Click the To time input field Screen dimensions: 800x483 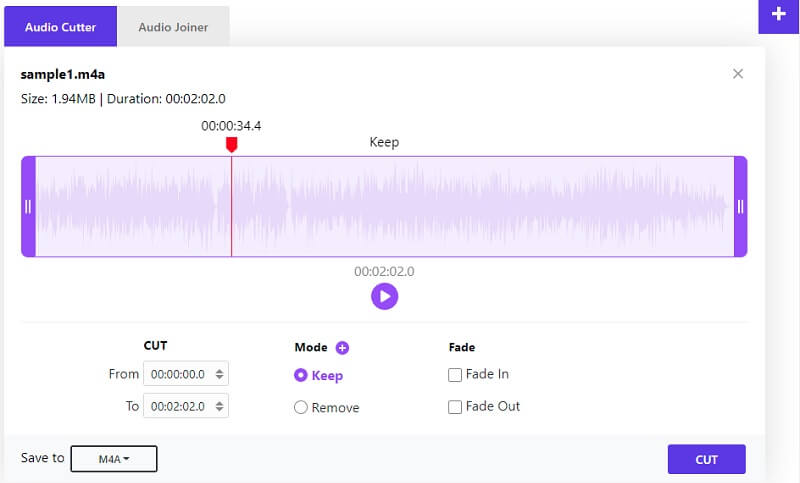click(x=178, y=406)
